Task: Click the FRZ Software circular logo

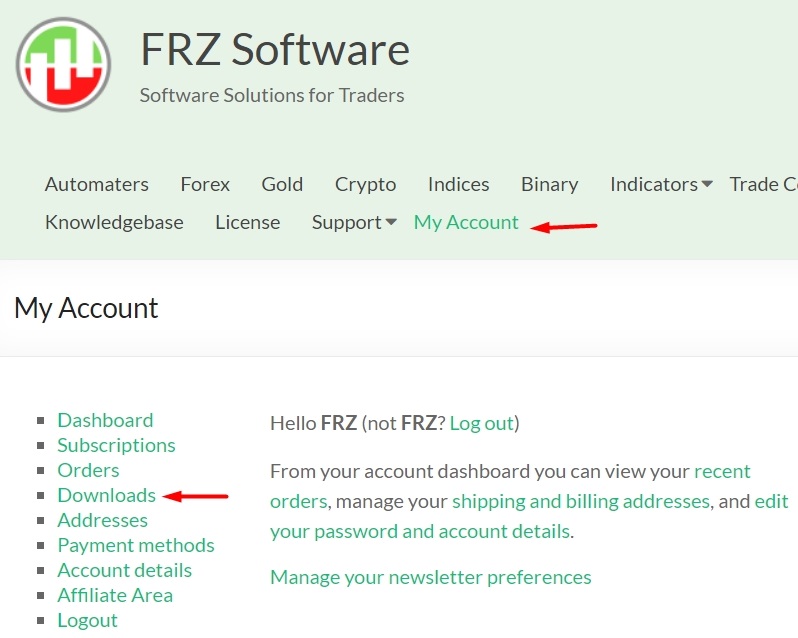Action: (63, 65)
